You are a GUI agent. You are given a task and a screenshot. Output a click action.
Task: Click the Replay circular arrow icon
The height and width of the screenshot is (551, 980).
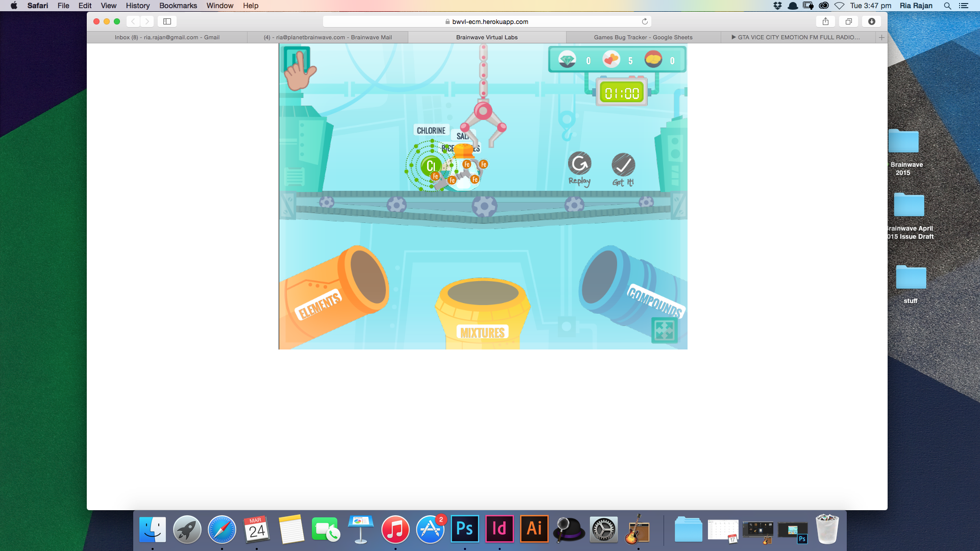(x=579, y=164)
